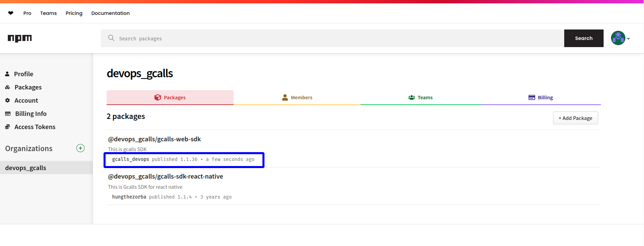Viewport: 644px width, 246px height.
Task: Select the Billing tab
Action: (541, 98)
